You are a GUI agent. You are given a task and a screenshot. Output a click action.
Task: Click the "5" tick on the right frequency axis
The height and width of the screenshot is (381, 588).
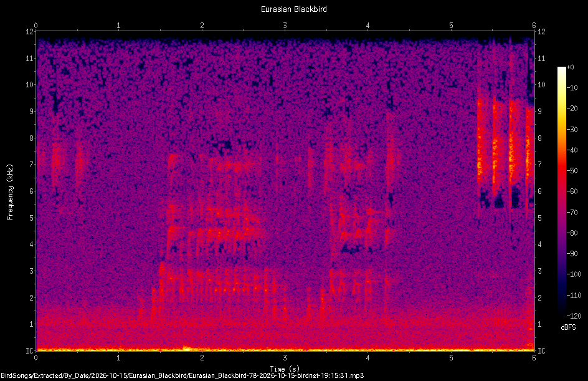[539, 218]
